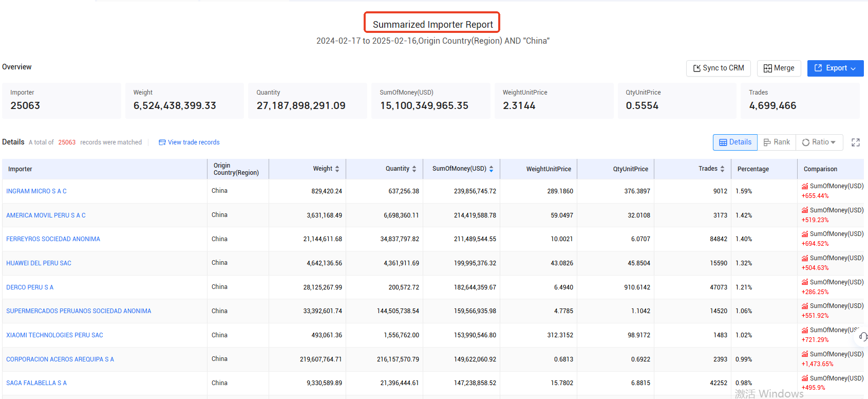This screenshot has height=399, width=868.
Task: Open importer INGRAM MICRO S A C
Action: coord(36,191)
